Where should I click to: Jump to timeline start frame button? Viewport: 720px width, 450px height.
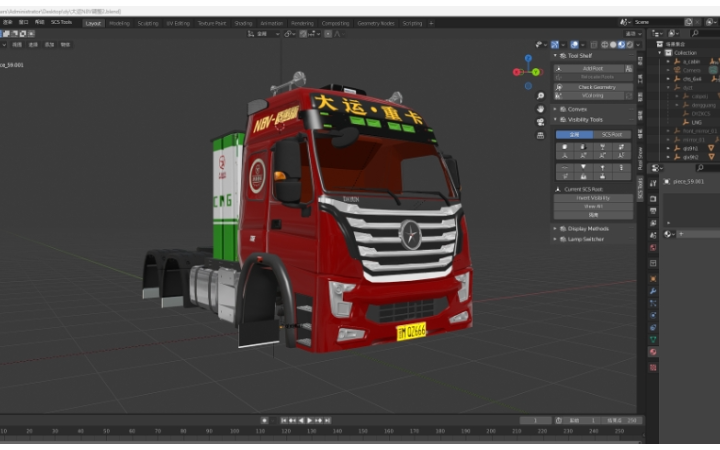click(284, 420)
